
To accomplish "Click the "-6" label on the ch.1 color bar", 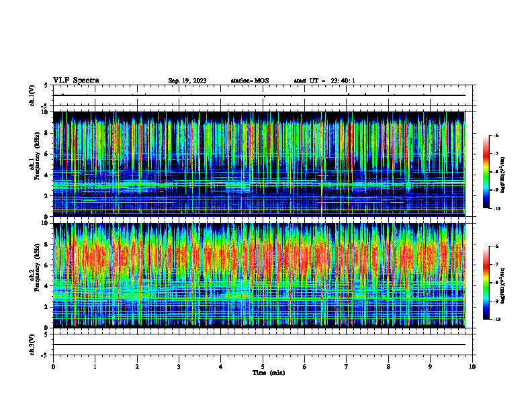I will [x=496, y=135].
